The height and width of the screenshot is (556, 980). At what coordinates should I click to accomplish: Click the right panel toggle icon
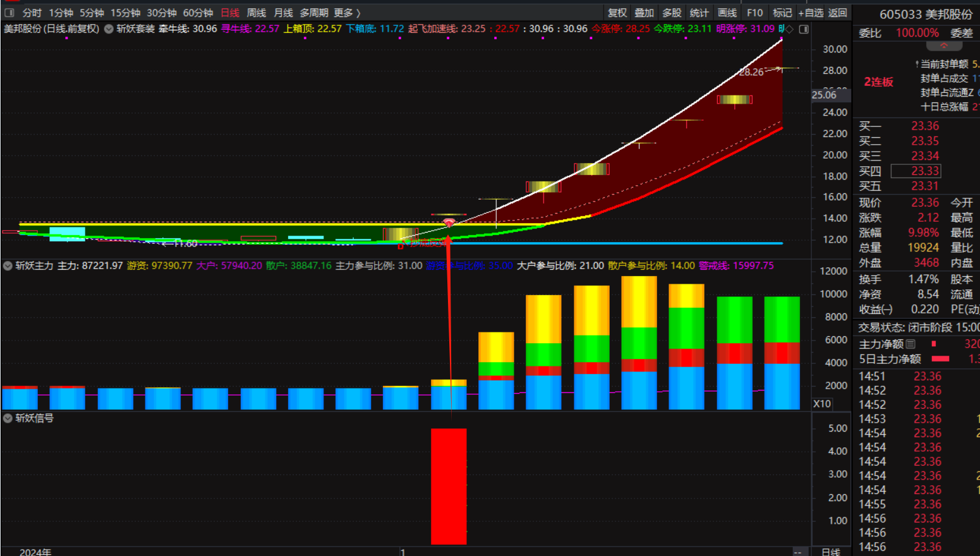804,29
